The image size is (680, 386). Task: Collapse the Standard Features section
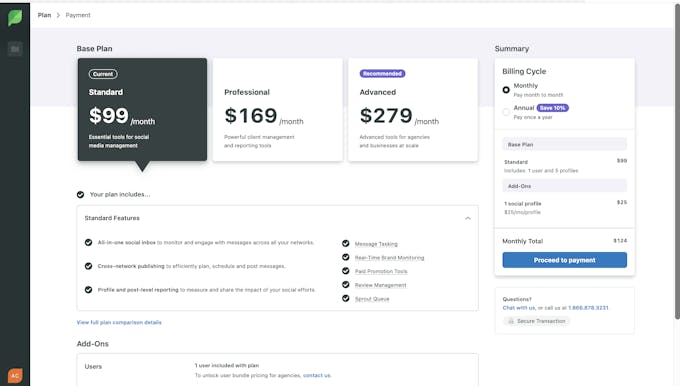468,218
